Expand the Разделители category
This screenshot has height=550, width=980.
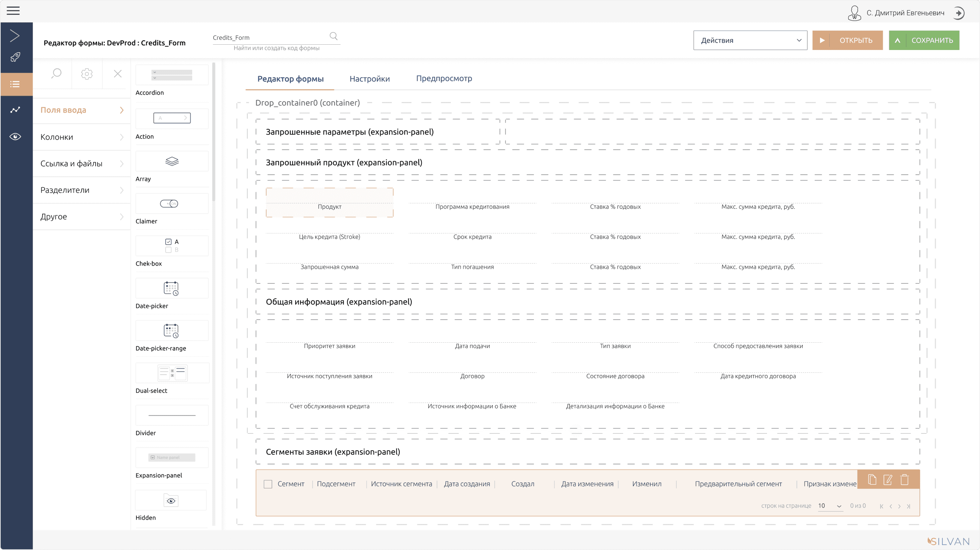[81, 190]
